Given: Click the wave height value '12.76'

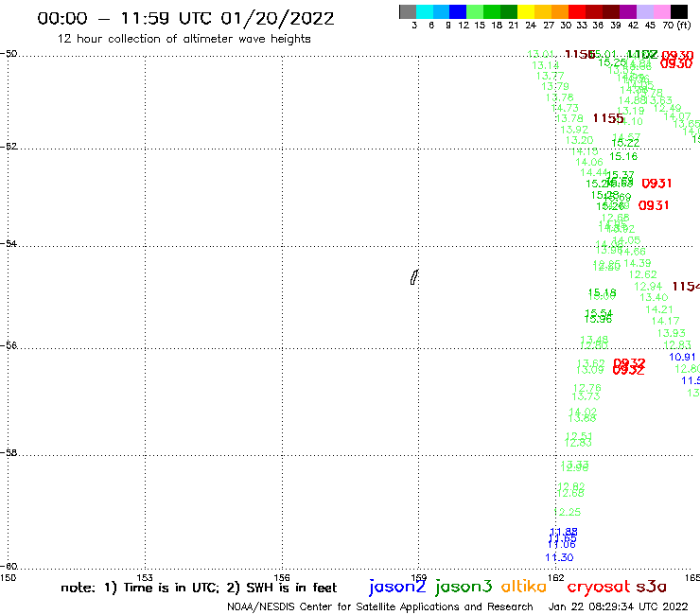Looking at the screenshot, I should pyautogui.click(x=587, y=388).
